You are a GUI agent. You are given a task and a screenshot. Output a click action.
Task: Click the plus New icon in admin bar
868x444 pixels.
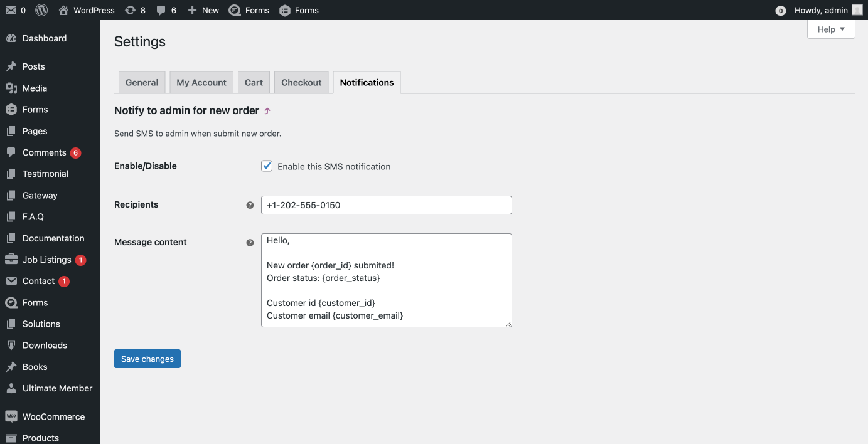[x=192, y=10]
